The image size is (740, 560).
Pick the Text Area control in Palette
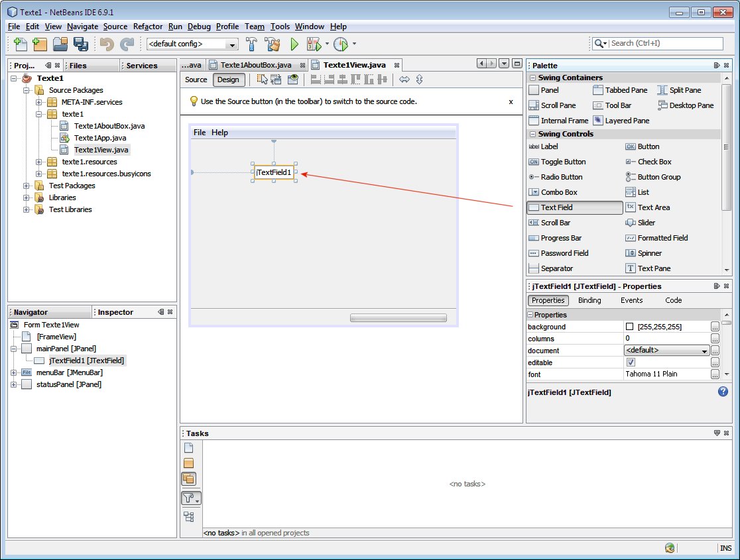tap(647, 207)
